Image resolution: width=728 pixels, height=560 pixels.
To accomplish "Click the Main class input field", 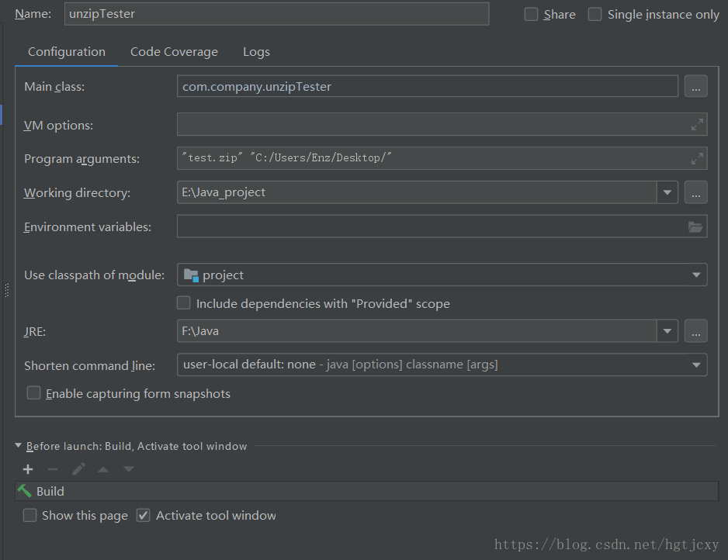I will [x=428, y=86].
